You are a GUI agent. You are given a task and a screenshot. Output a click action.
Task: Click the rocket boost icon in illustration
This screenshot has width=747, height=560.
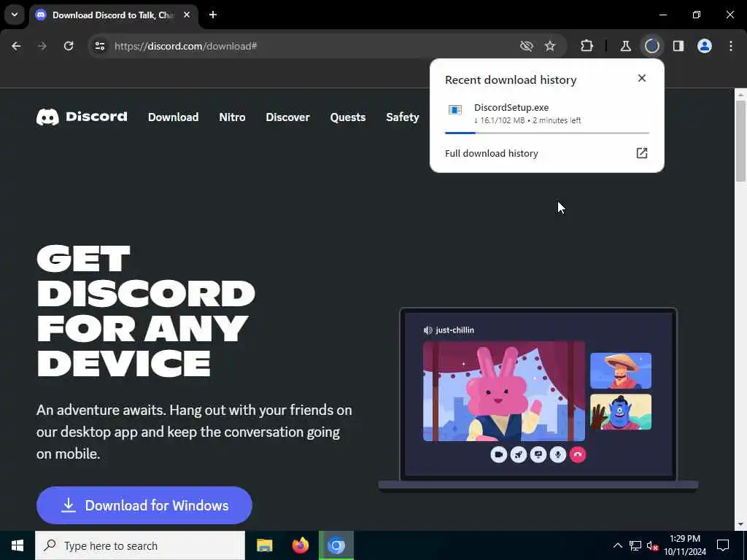(x=519, y=455)
